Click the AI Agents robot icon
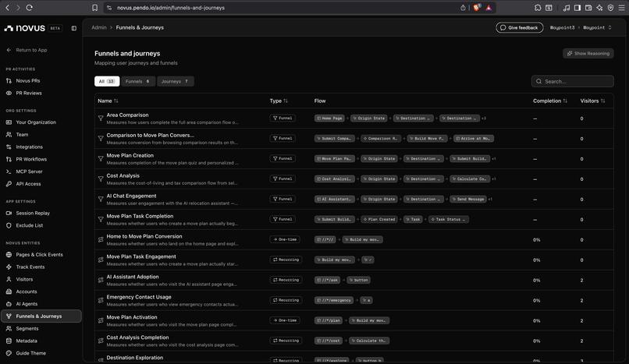 click(x=9, y=304)
